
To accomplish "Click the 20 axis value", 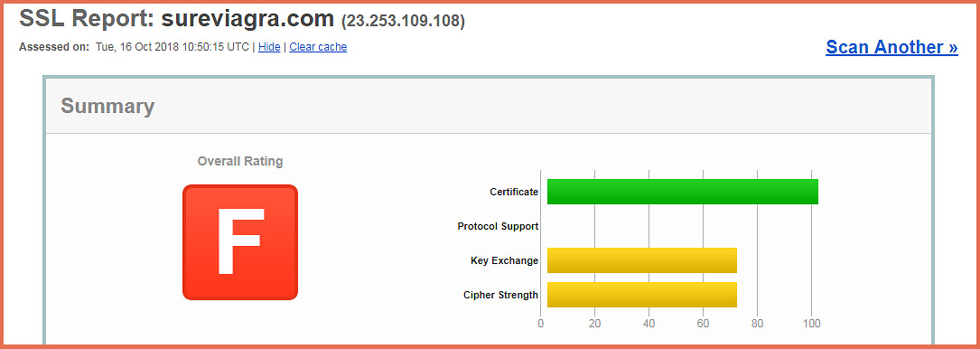I will coord(594,324).
